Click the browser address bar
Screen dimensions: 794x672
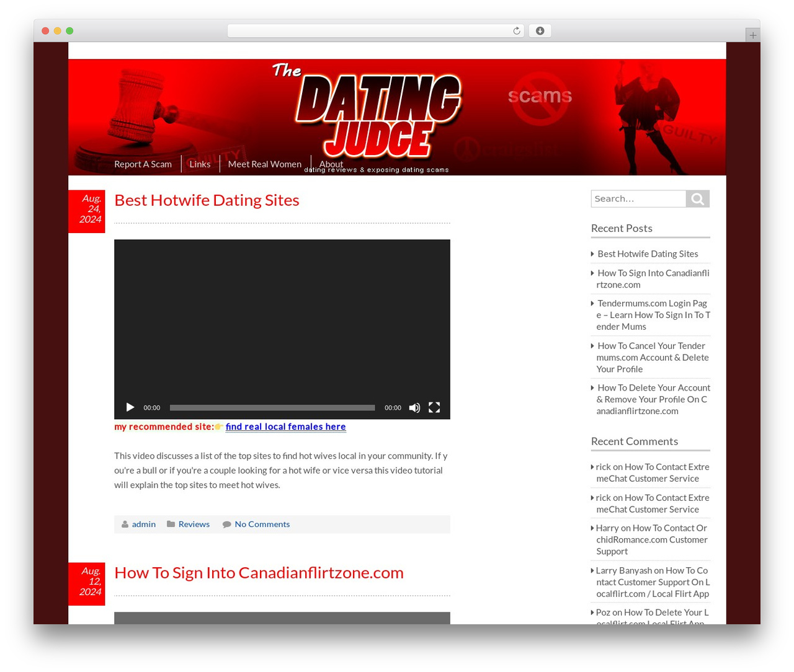pyautogui.click(x=376, y=31)
